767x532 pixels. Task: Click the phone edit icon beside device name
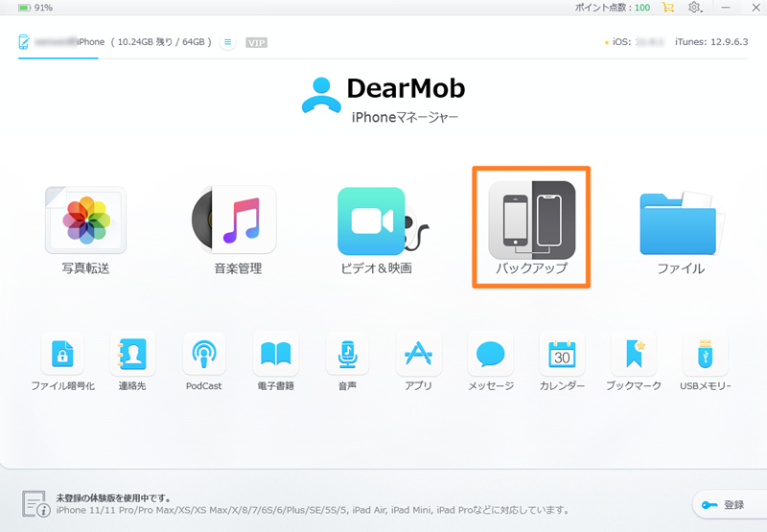[x=23, y=42]
